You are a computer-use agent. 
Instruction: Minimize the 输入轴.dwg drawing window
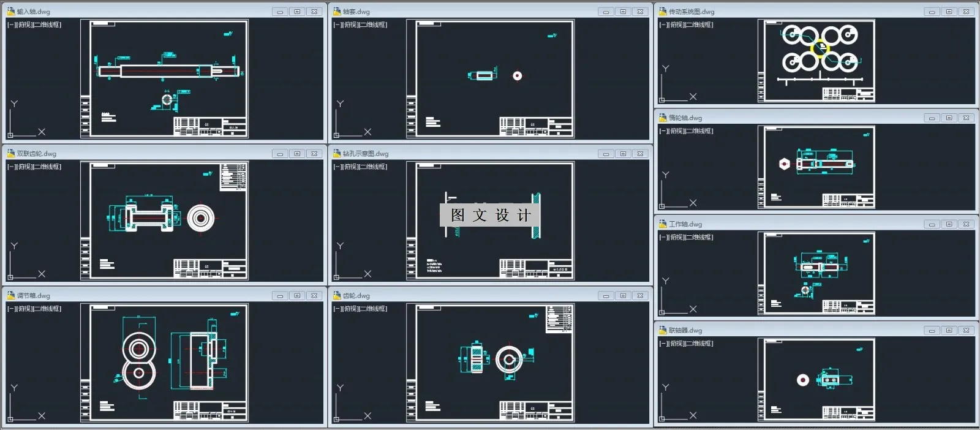coord(280,12)
